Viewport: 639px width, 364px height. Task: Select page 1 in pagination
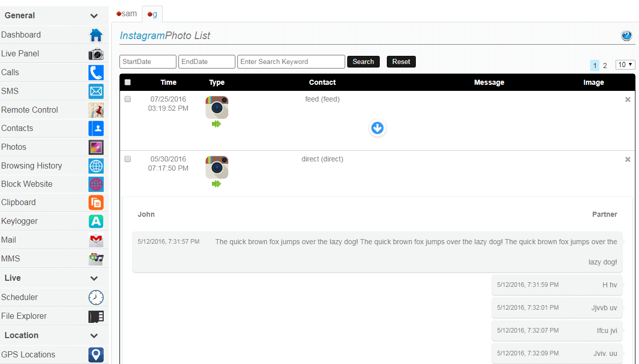point(595,65)
